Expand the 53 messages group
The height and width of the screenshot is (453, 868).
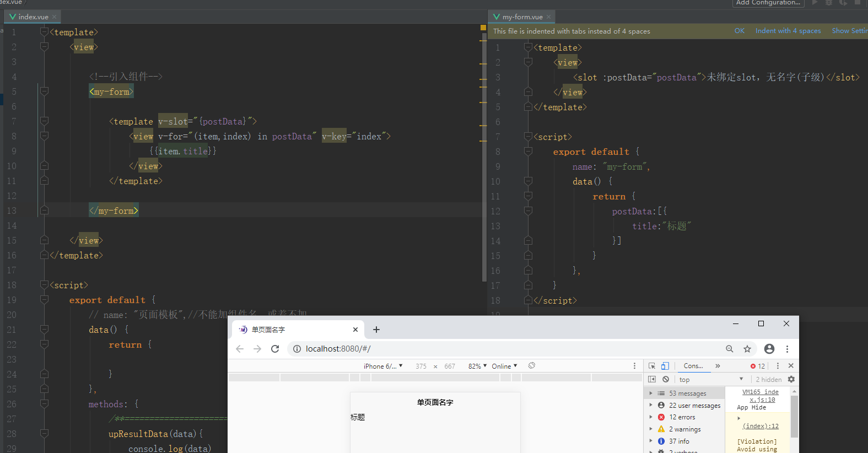651,393
